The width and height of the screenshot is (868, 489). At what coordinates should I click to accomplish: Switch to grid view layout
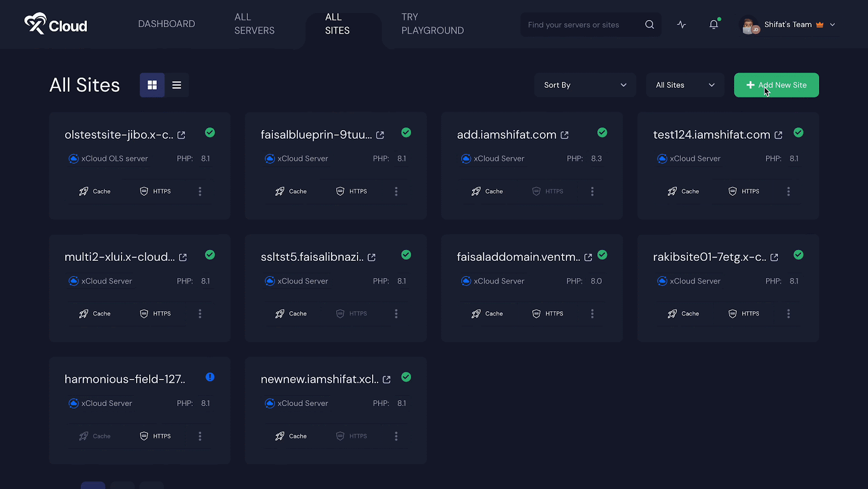coord(152,85)
